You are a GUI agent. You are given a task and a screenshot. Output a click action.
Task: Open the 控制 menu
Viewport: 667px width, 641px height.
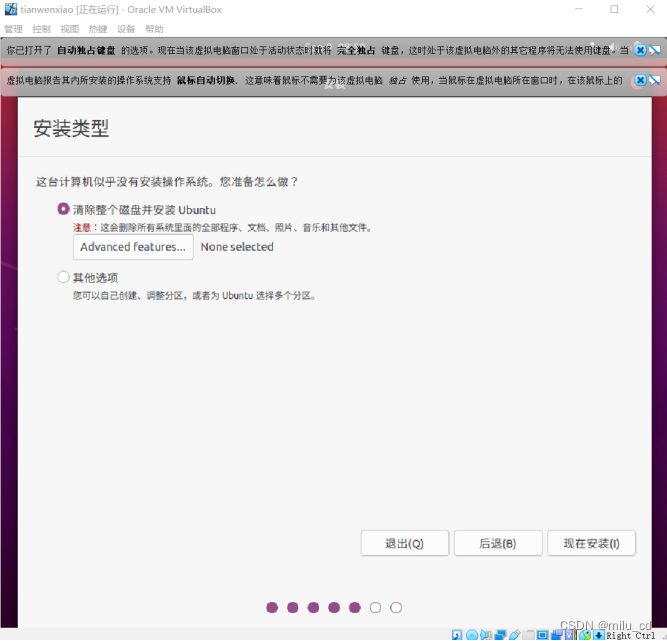pos(42,29)
